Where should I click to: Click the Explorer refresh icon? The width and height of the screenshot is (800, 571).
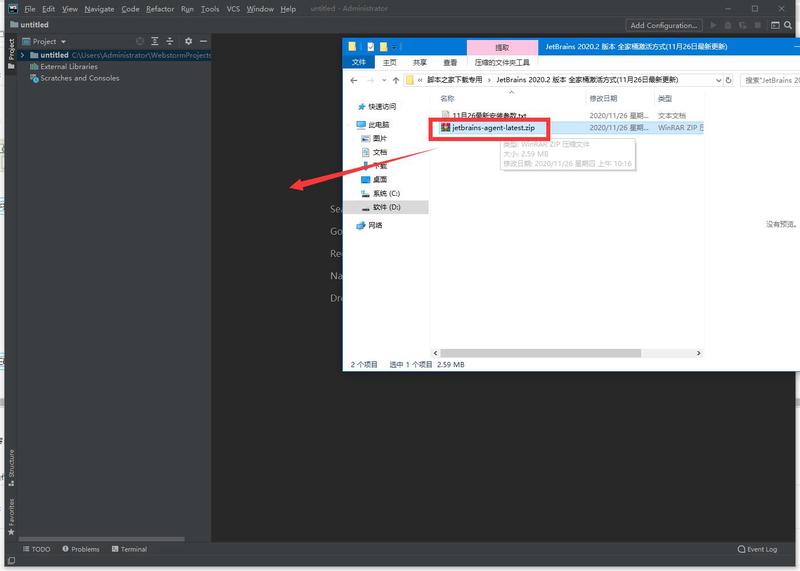pyautogui.click(x=729, y=81)
